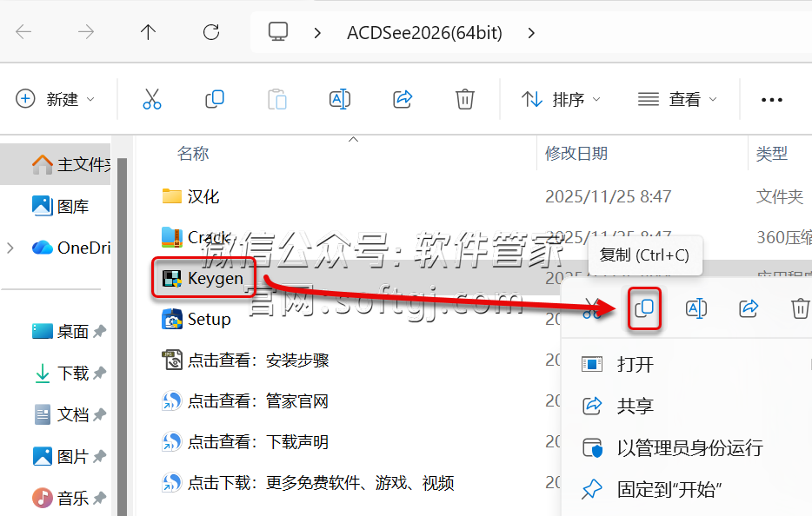The width and height of the screenshot is (812, 516).
Task: Click the 文件夹 type cell of 汉化
Action: 779,196
